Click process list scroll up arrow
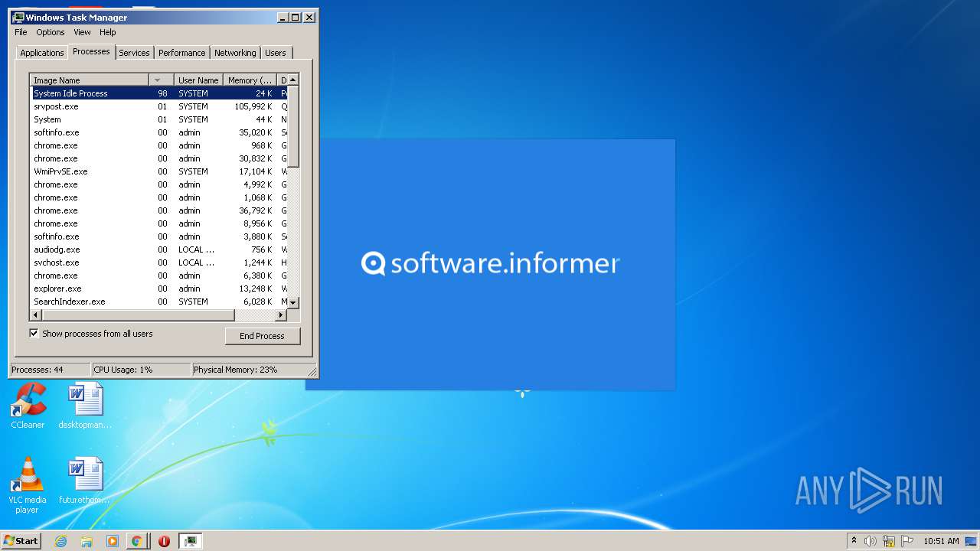 click(293, 80)
